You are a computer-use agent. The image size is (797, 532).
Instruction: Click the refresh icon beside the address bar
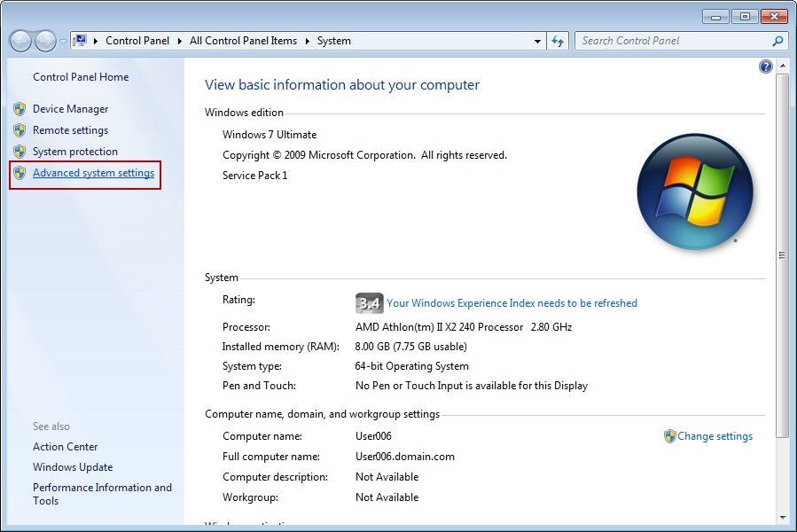(558, 41)
